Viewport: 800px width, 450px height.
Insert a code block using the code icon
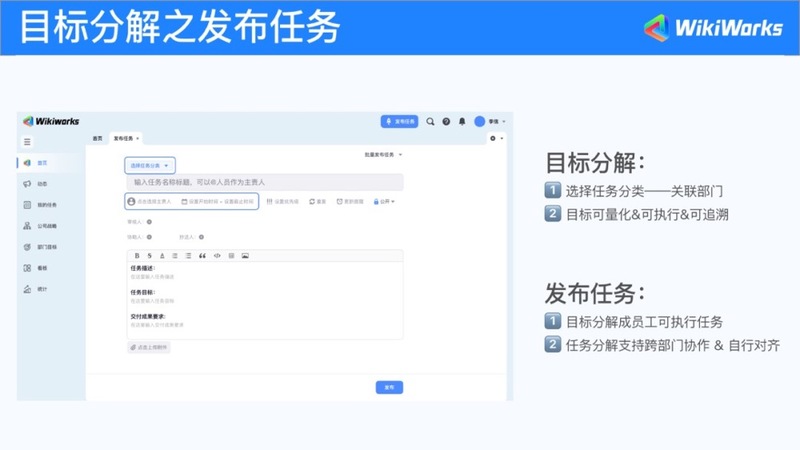(217, 256)
